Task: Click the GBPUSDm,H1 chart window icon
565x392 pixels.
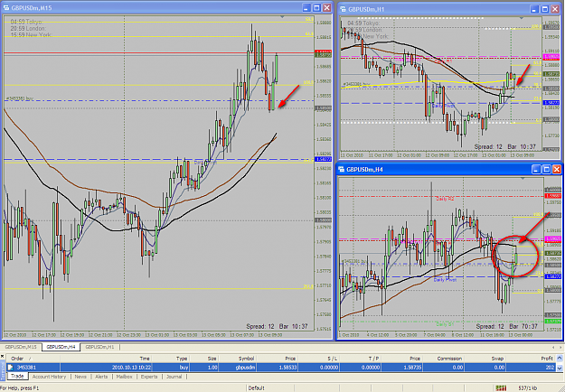Action: (343, 9)
